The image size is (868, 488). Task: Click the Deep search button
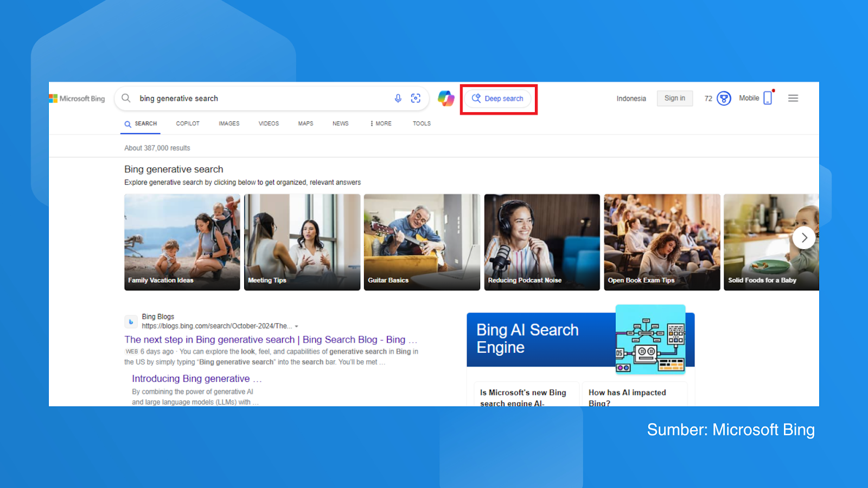(x=498, y=99)
